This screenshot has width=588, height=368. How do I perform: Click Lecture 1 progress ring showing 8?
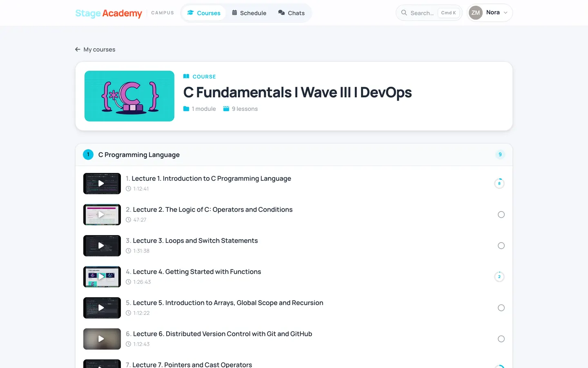pos(499,184)
